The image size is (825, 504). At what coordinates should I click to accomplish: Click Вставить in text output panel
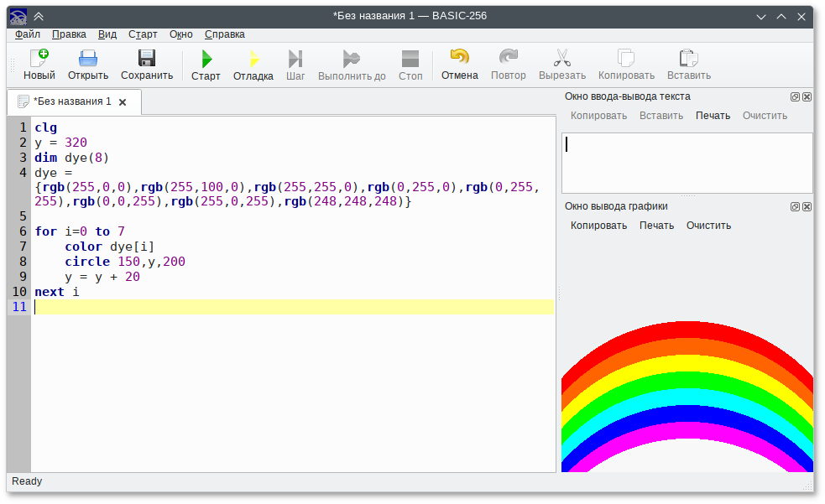point(661,116)
